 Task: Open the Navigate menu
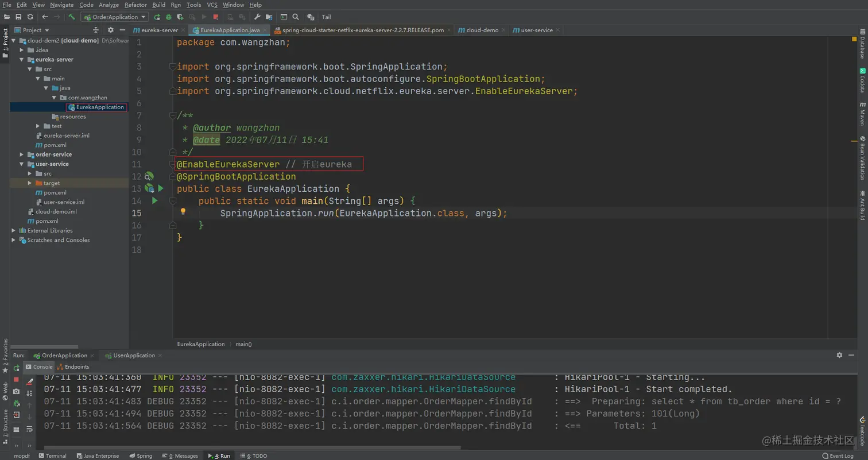[61, 5]
